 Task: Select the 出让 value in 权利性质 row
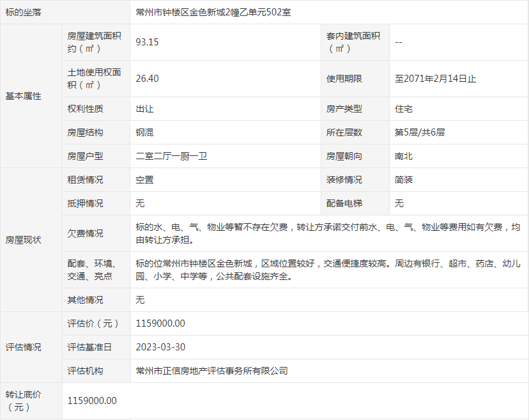144,109
